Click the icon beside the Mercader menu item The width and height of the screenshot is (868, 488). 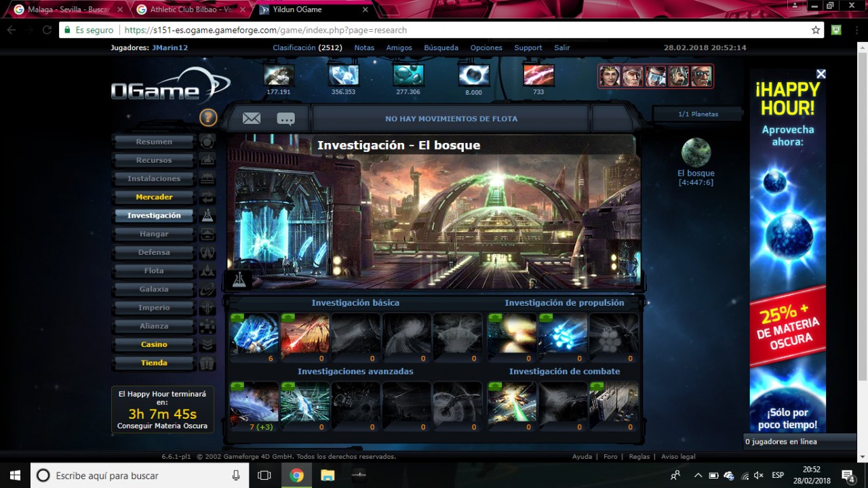click(208, 197)
